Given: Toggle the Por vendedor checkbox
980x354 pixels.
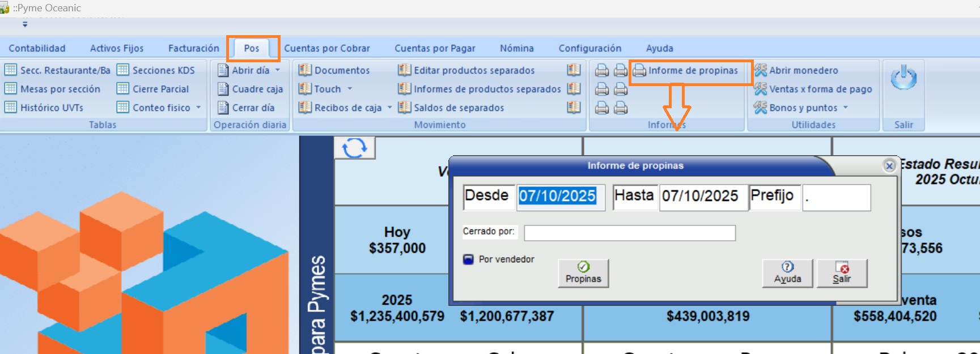Looking at the screenshot, I should coord(469,259).
